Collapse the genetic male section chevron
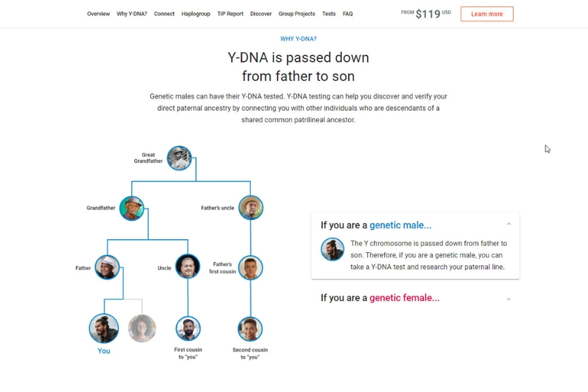 pos(509,225)
